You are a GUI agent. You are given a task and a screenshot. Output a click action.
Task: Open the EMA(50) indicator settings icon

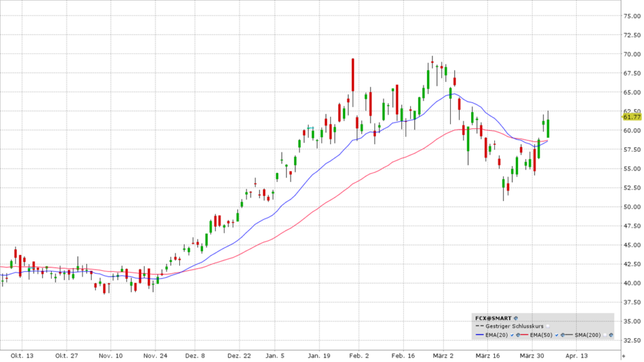[563, 335]
